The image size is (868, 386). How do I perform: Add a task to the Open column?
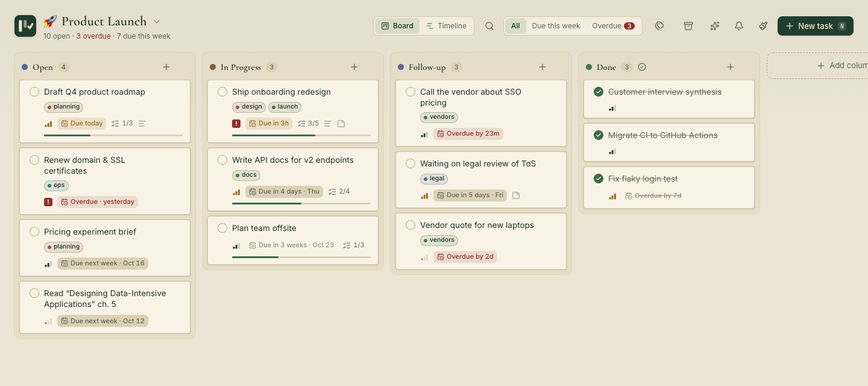click(166, 67)
